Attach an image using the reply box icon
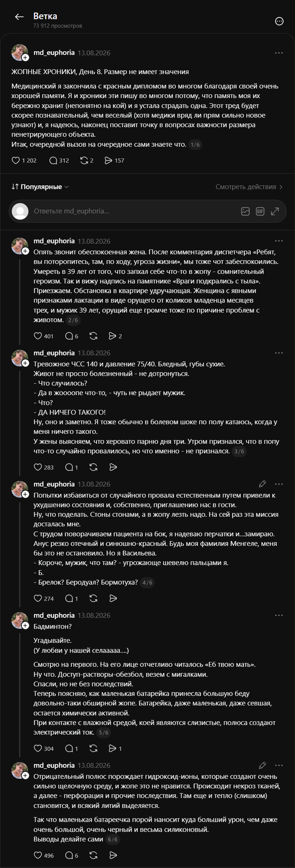Viewport: 295px width, 868px height. [245, 211]
